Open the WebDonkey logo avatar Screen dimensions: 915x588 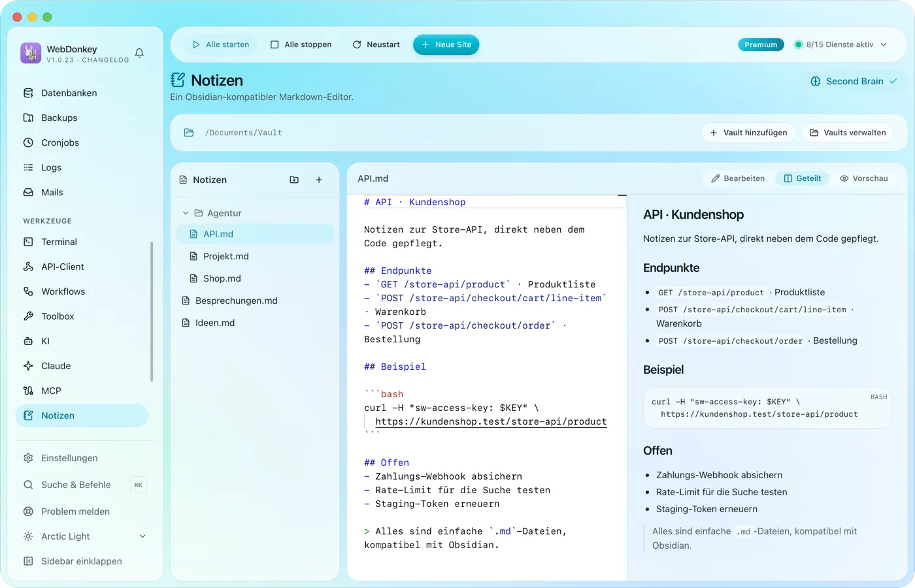(x=31, y=53)
